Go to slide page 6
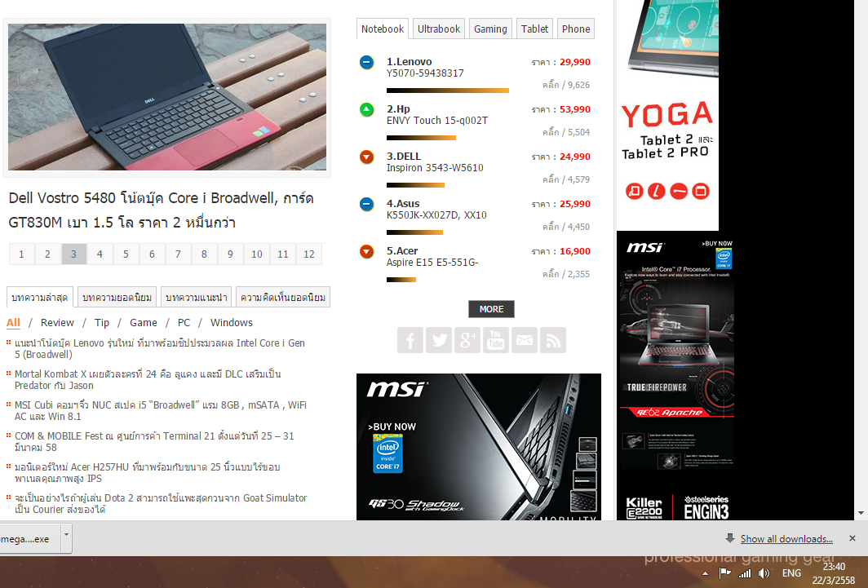868x588 pixels. [x=152, y=254]
